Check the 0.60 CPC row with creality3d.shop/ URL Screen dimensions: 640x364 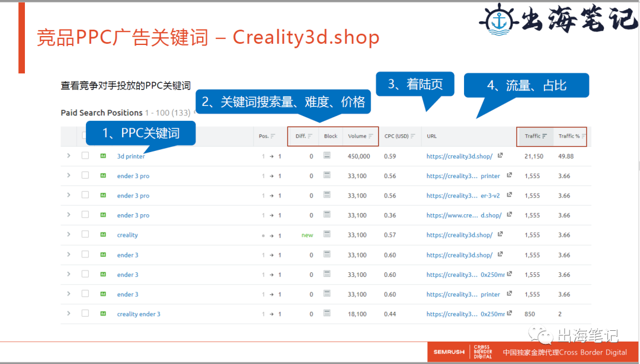tap(85, 255)
